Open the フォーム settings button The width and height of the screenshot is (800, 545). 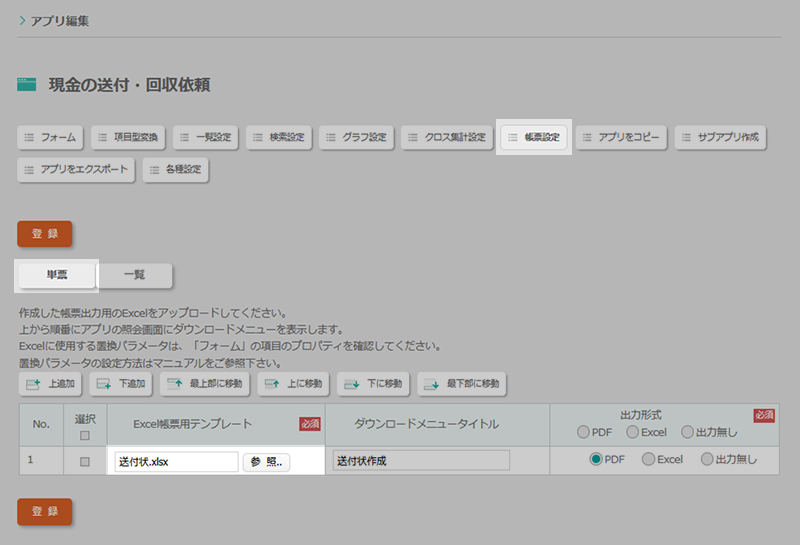49,137
